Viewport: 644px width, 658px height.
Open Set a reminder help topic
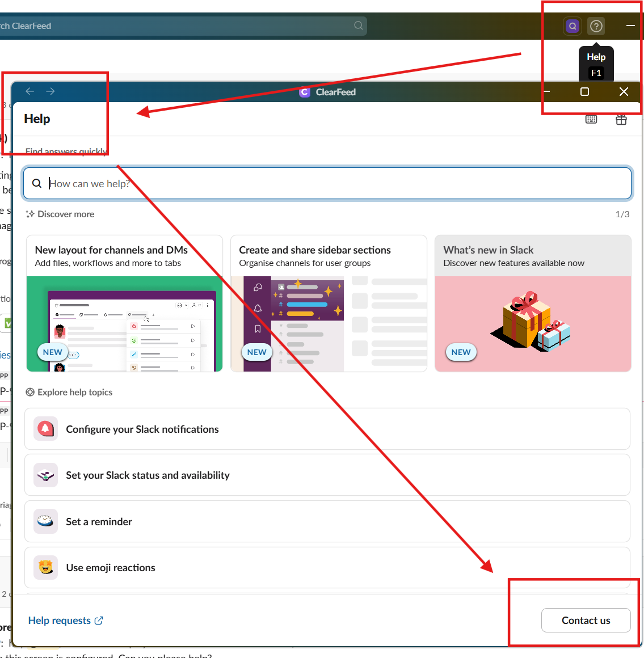(327, 521)
